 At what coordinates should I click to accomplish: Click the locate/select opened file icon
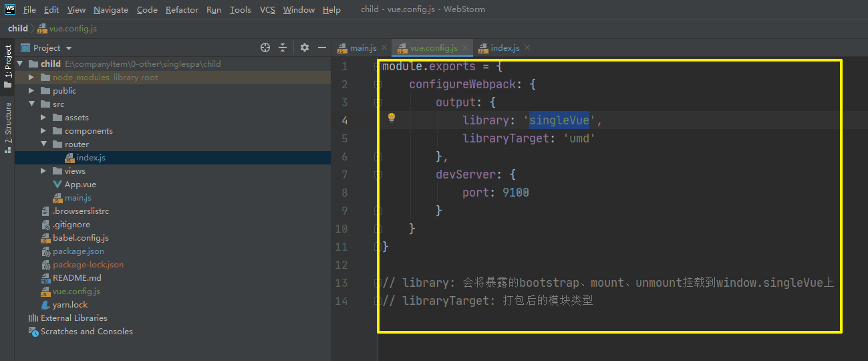click(265, 47)
